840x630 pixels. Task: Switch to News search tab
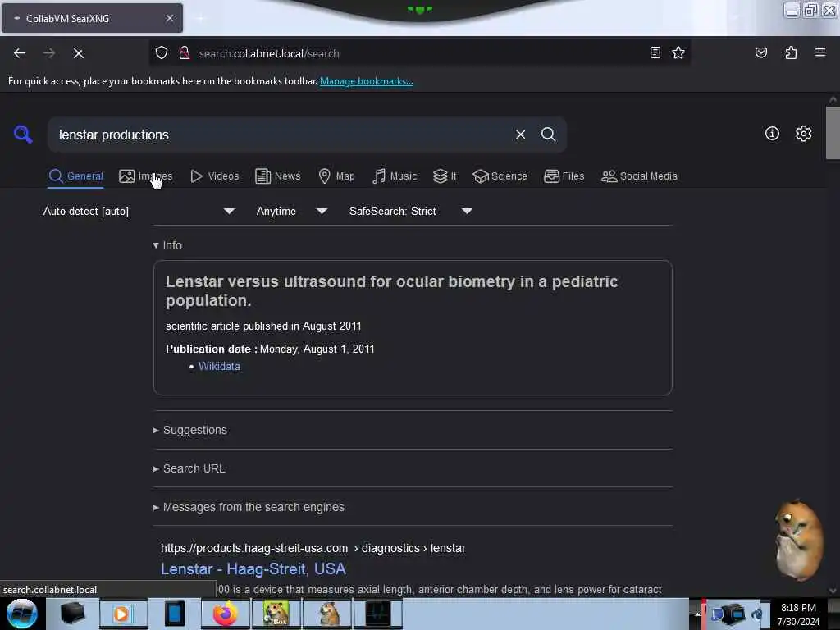tap(277, 176)
